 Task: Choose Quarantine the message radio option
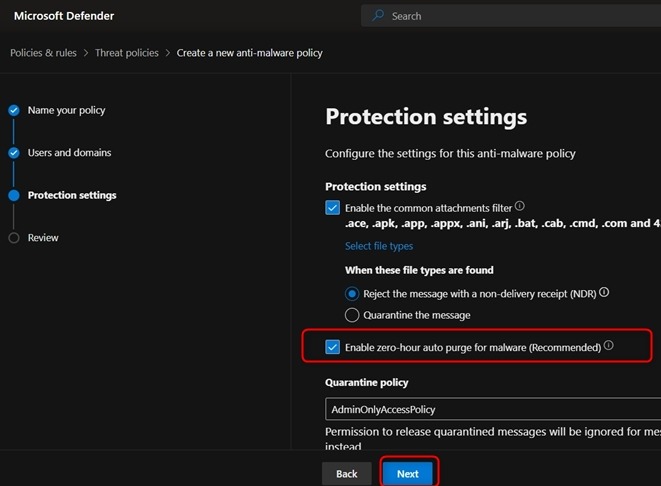click(x=352, y=315)
